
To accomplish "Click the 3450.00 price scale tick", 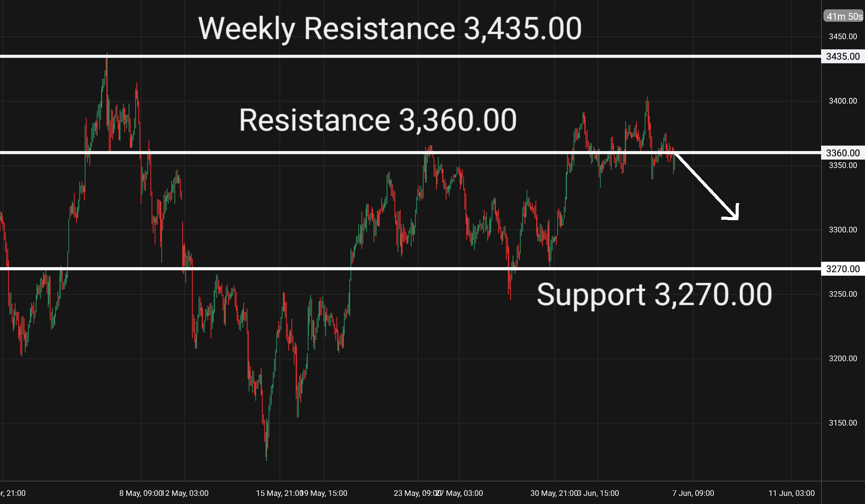I will [x=843, y=36].
